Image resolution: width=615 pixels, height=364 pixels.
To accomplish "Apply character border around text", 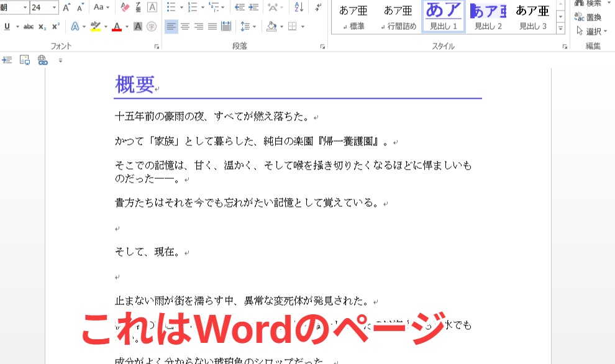I will [152, 7].
